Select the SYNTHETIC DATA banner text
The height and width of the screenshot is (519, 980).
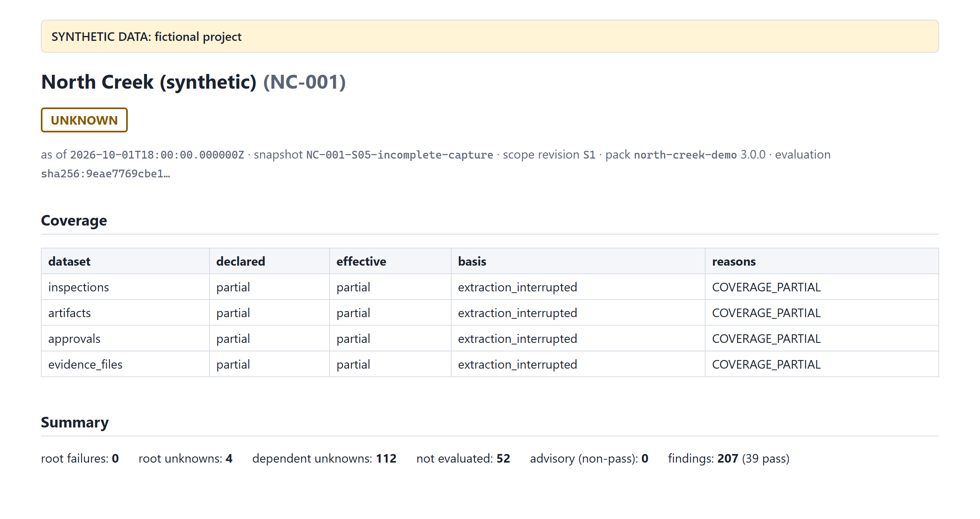coord(146,36)
